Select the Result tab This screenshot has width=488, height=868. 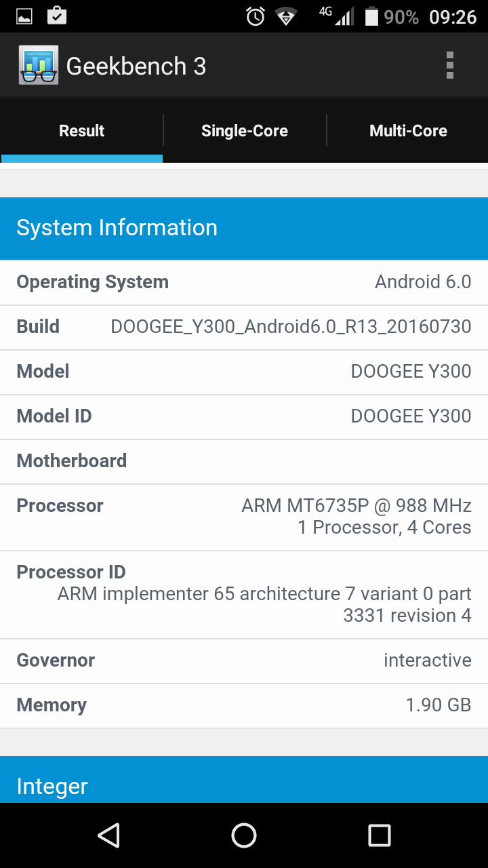82,131
